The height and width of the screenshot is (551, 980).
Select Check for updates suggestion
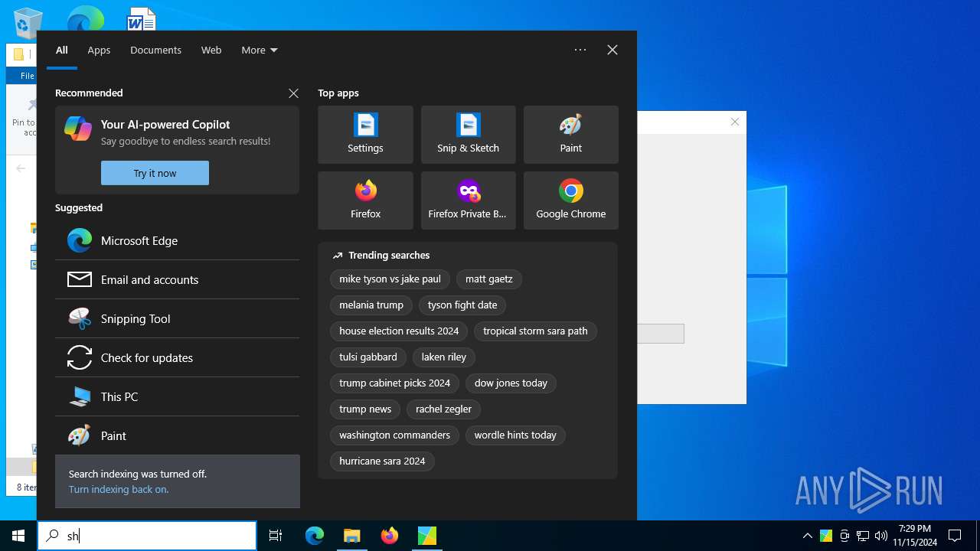[177, 357]
